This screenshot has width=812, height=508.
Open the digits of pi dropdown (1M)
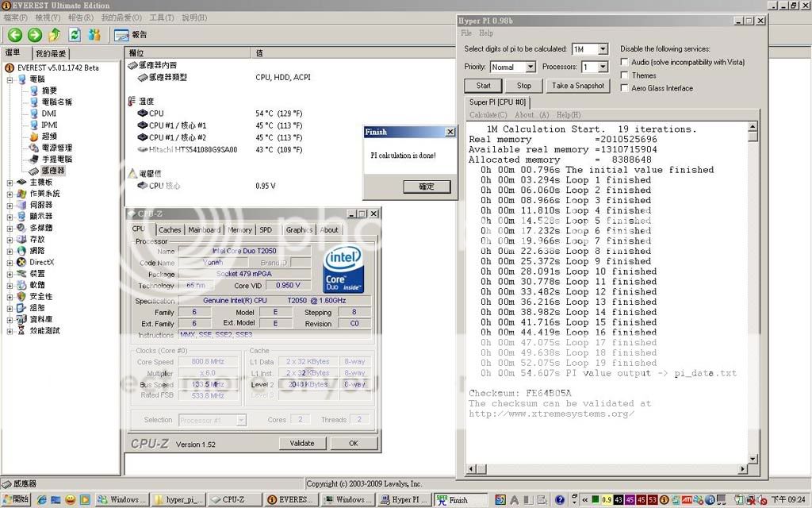(603, 48)
